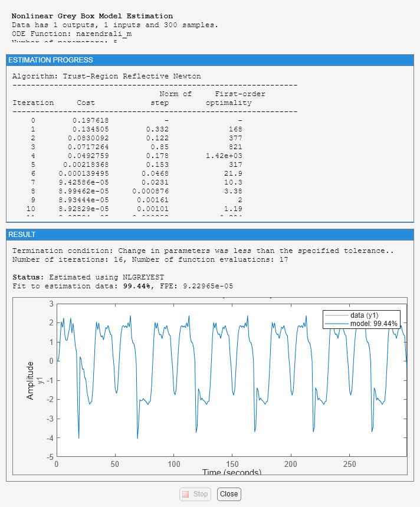The height and width of the screenshot is (507, 420).
Task: Click cost value 9.42586e-05
Action: [x=84, y=182]
